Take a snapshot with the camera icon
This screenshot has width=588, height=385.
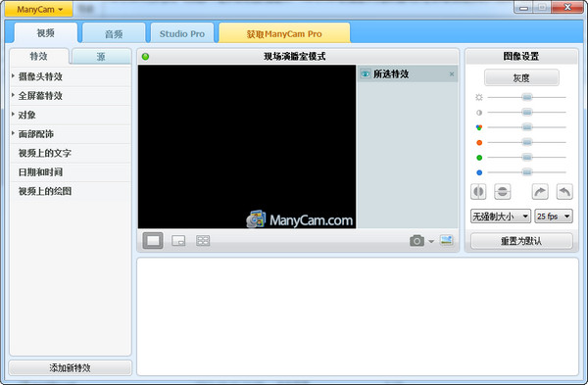[417, 241]
